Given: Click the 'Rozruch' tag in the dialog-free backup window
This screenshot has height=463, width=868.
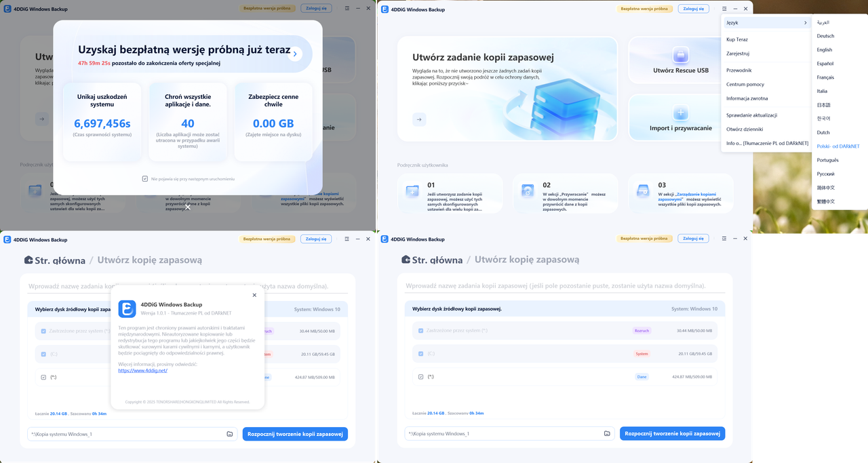Looking at the screenshot, I should (642, 331).
